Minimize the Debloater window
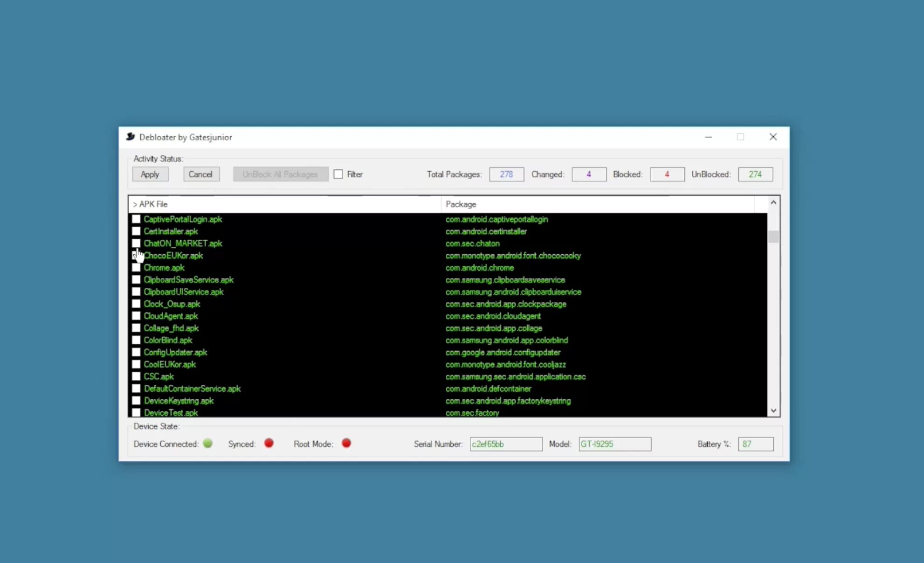924x563 pixels. click(708, 137)
